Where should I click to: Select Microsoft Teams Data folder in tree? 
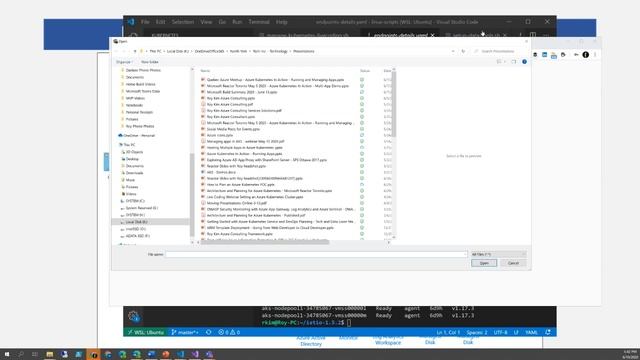coord(142,91)
